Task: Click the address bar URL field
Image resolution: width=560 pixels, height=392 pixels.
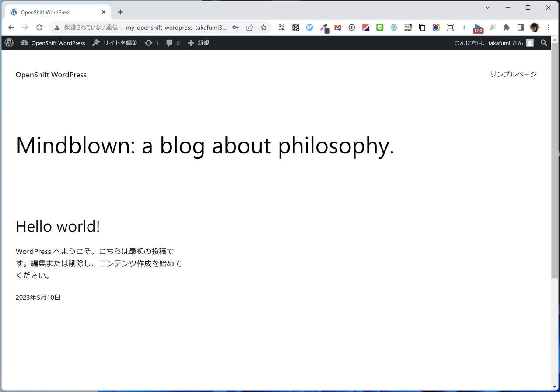Action: 176,28
